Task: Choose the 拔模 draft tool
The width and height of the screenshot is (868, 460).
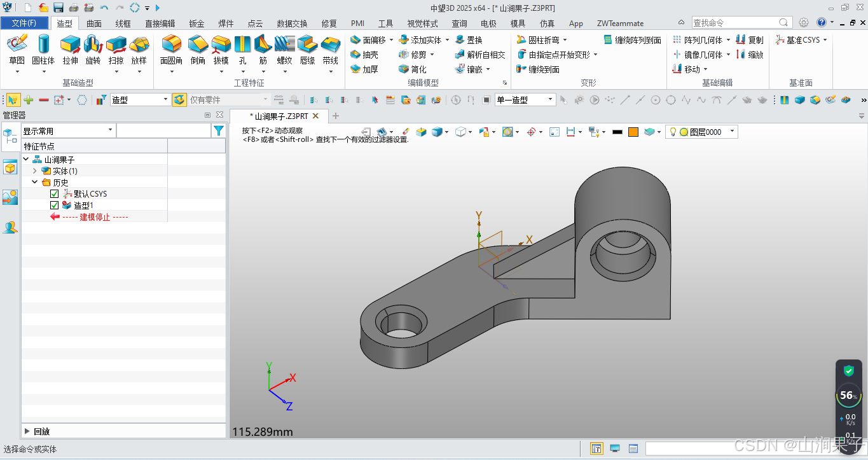Action: 221,50
